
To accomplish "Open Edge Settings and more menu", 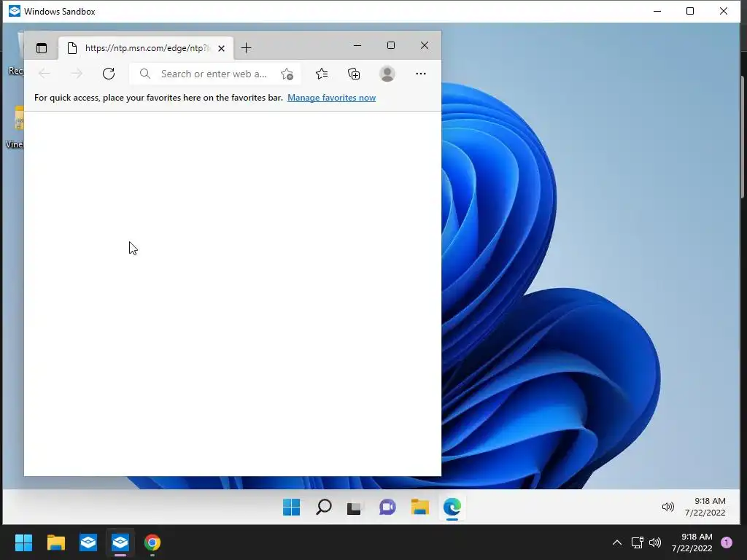I will tap(421, 74).
